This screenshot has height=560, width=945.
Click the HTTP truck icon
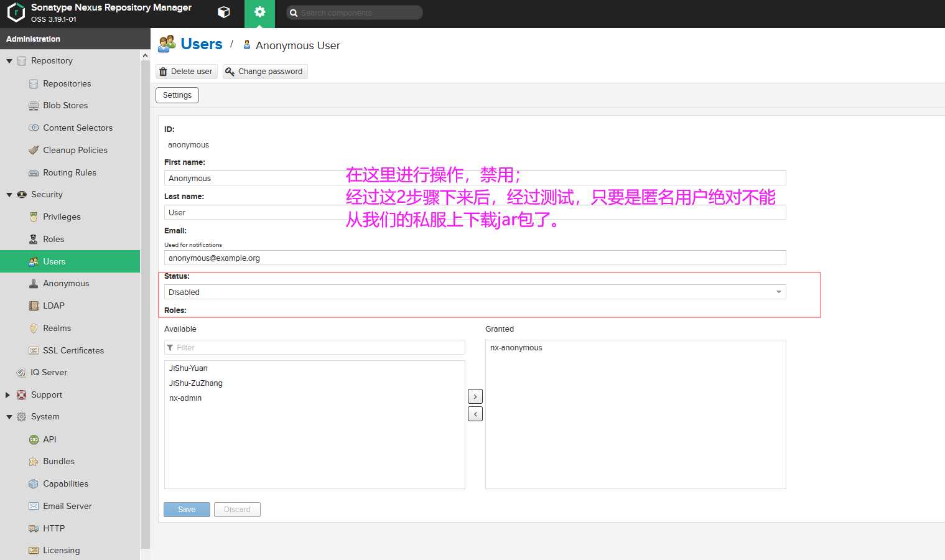pyautogui.click(x=34, y=528)
